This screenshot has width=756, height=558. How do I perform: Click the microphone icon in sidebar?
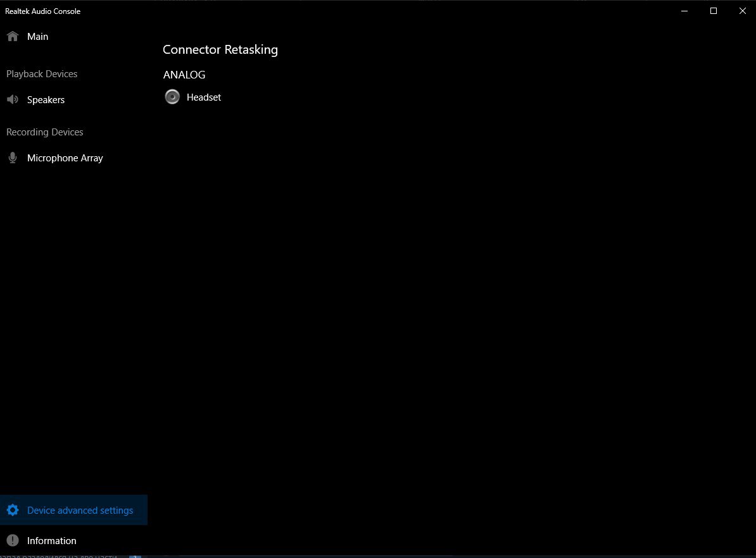[13, 158]
